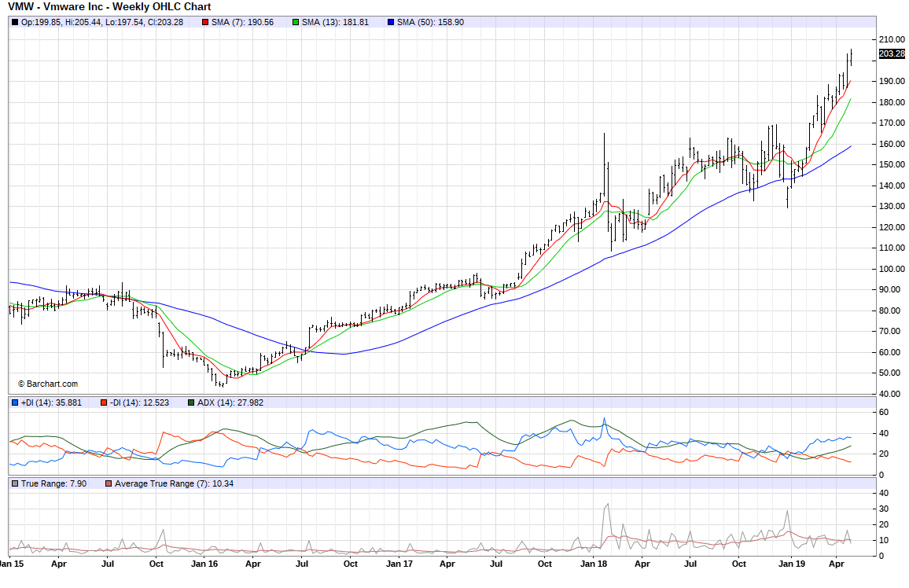This screenshot has height=588, width=909.
Task: Click the red SMA (7) legend swatch
Action: point(205,23)
